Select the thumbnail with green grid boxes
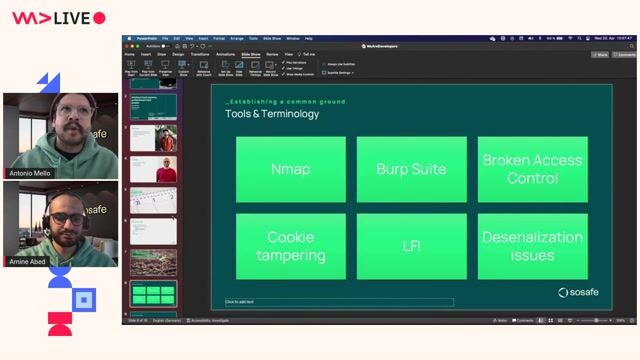 point(153,293)
